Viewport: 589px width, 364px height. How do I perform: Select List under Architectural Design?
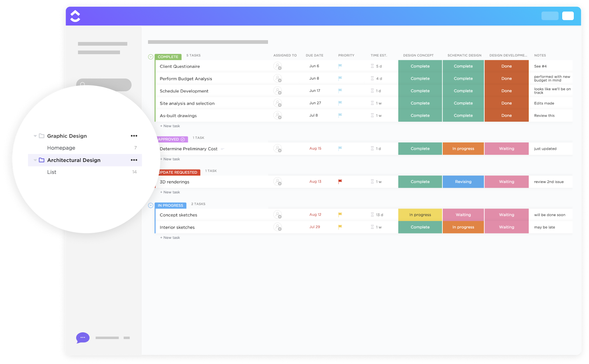(52, 172)
